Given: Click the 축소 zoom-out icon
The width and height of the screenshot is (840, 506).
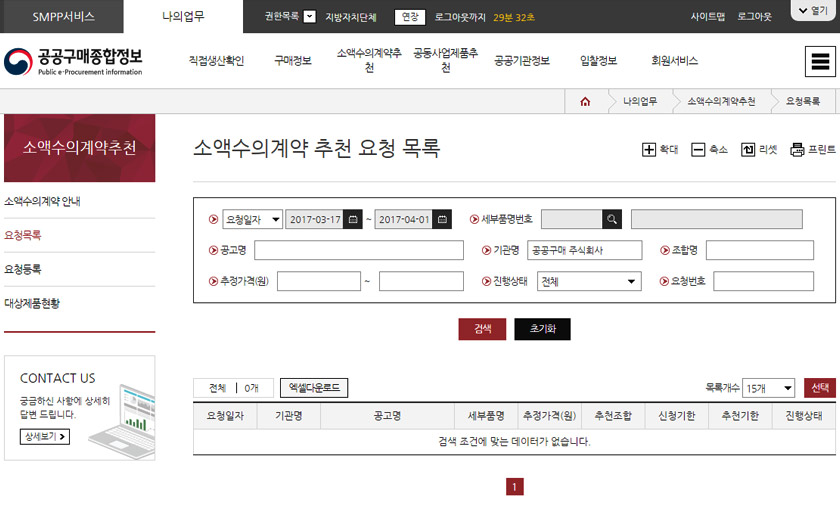Looking at the screenshot, I should click(x=698, y=150).
